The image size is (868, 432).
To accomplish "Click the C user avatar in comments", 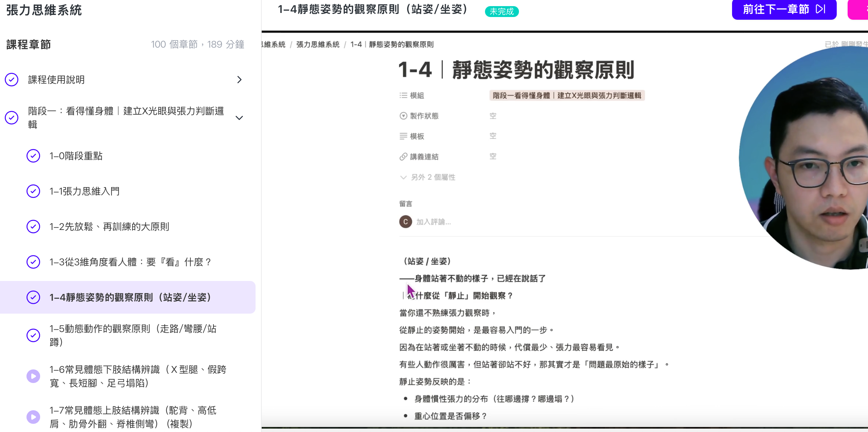I will [405, 222].
